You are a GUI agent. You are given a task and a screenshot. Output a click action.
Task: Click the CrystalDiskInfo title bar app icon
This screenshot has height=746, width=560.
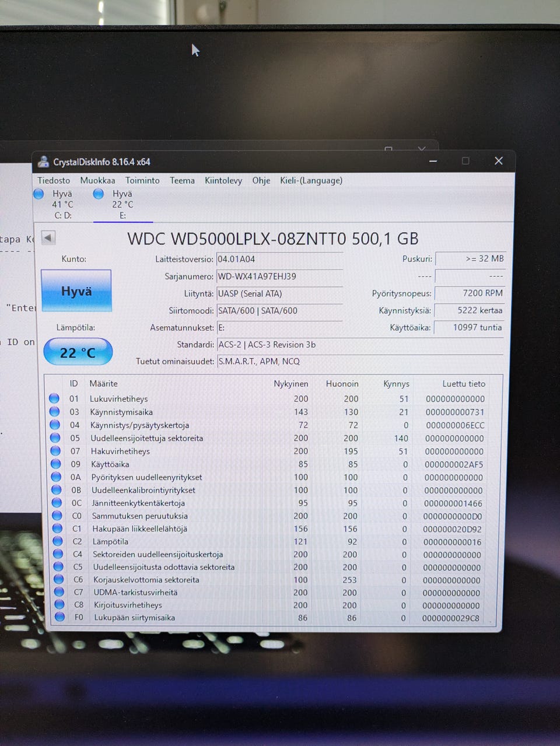tap(43, 162)
